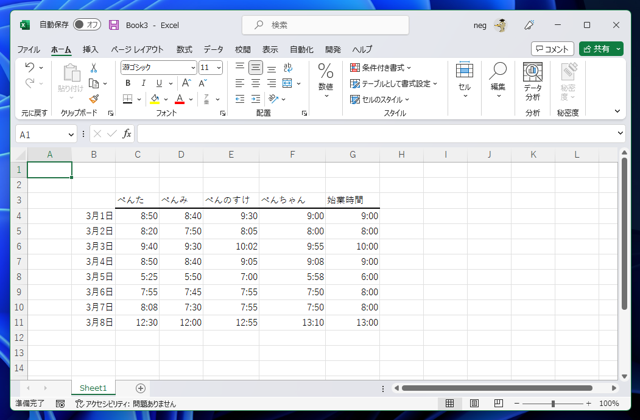This screenshot has height=420, width=640.
Task: Switch to Normal view in status bar
Action: [449, 403]
